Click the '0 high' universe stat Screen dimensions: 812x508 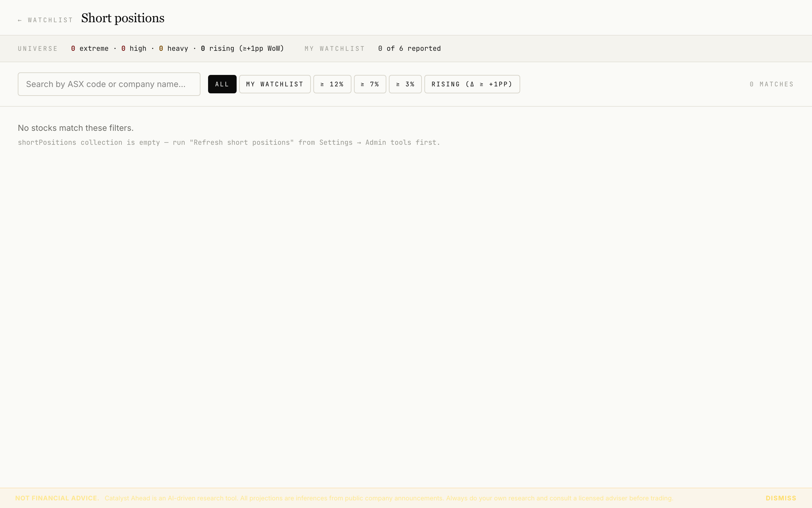134,48
